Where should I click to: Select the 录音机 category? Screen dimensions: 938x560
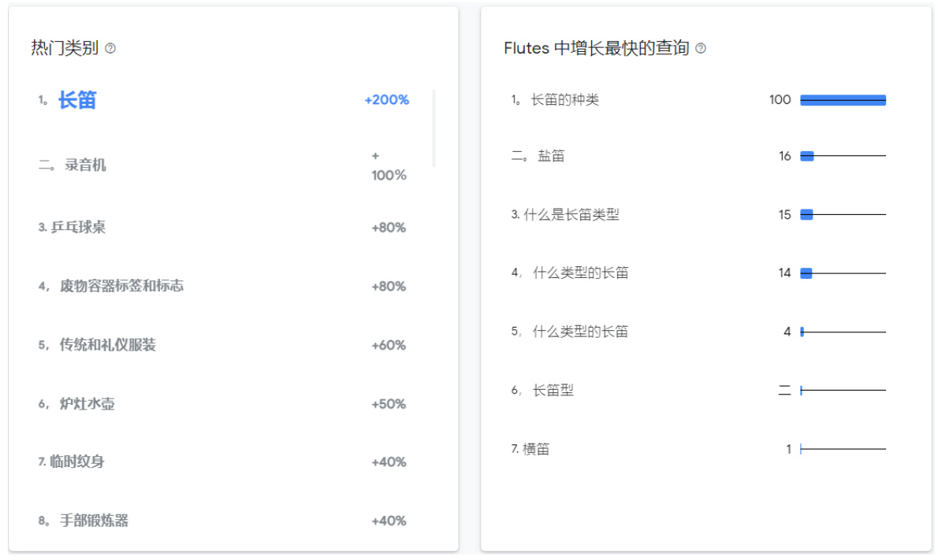pyautogui.click(x=85, y=165)
